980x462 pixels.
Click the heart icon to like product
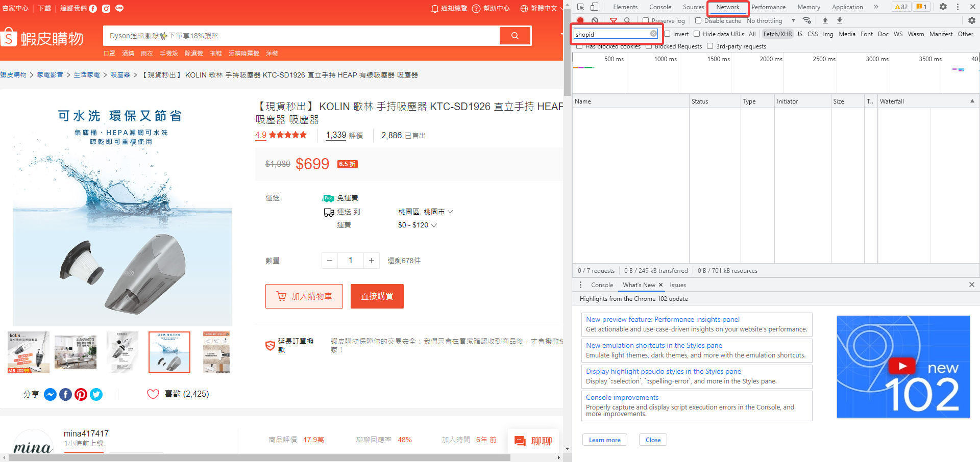pyautogui.click(x=153, y=394)
